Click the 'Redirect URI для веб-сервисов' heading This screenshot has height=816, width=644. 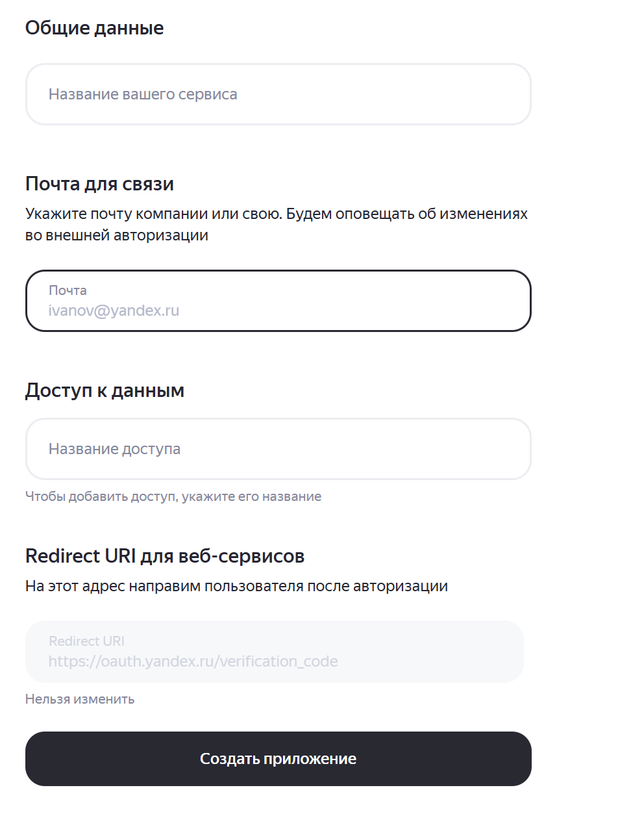165,556
